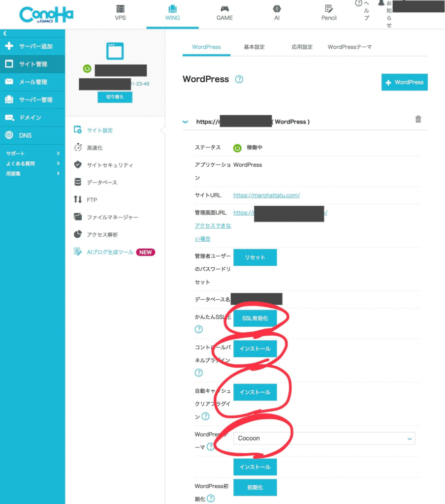Screen dimensions: 445x504
Task: Open the WordPress theme dropdown showing Cocoon
Action: coord(324,438)
